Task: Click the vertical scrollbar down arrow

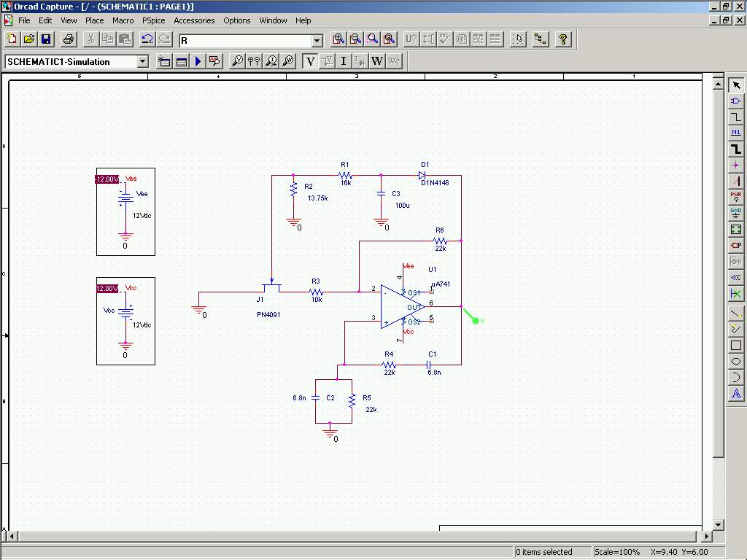Action: pyautogui.click(x=719, y=524)
